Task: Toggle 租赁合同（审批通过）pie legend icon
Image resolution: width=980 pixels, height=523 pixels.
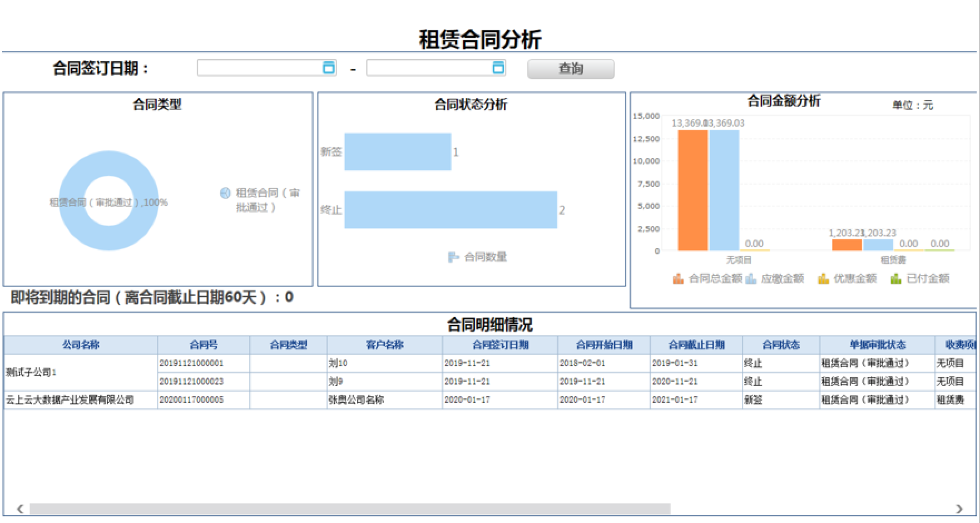Action: click(225, 193)
